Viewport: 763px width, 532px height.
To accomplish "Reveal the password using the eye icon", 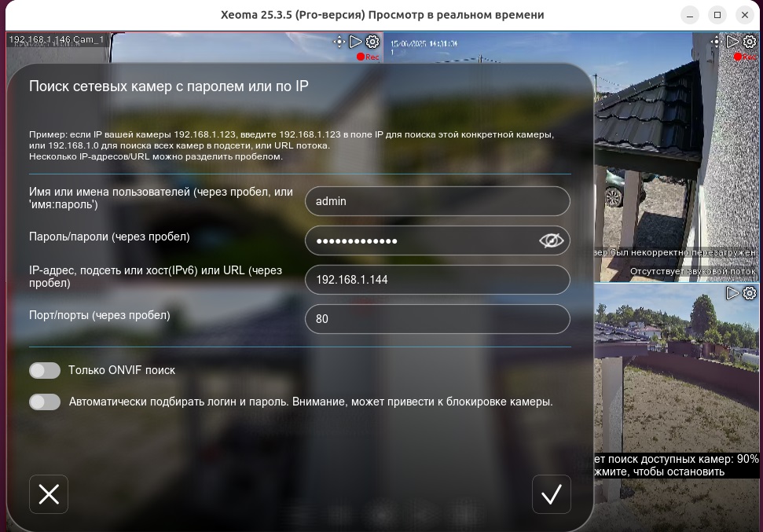I will [x=551, y=240].
